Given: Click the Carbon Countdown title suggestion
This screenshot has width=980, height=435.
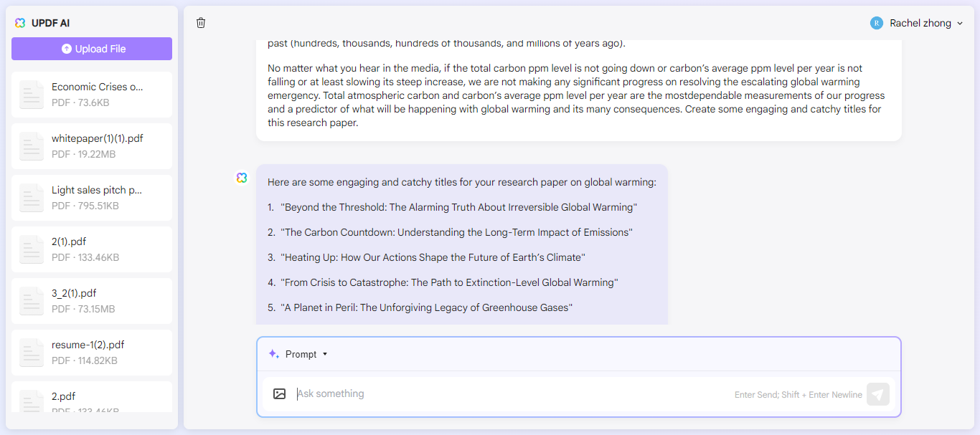Looking at the screenshot, I should click(457, 232).
